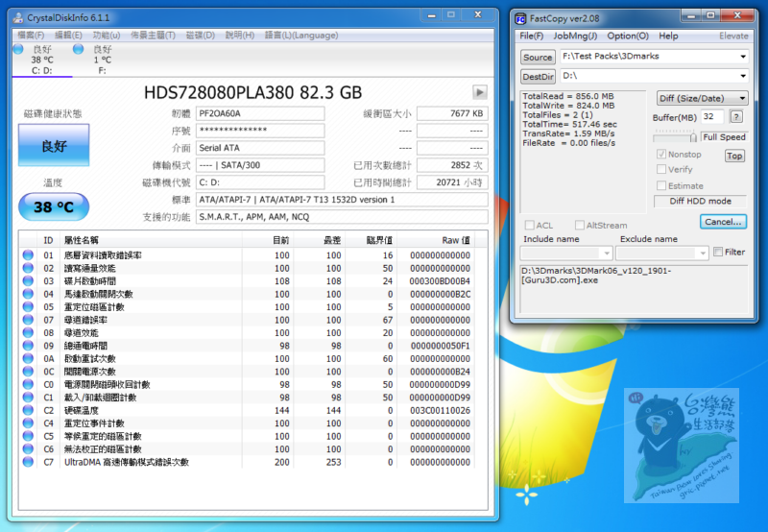Enable the Estimate checkbox
Screen dimensions: 768x532
coord(661,185)
